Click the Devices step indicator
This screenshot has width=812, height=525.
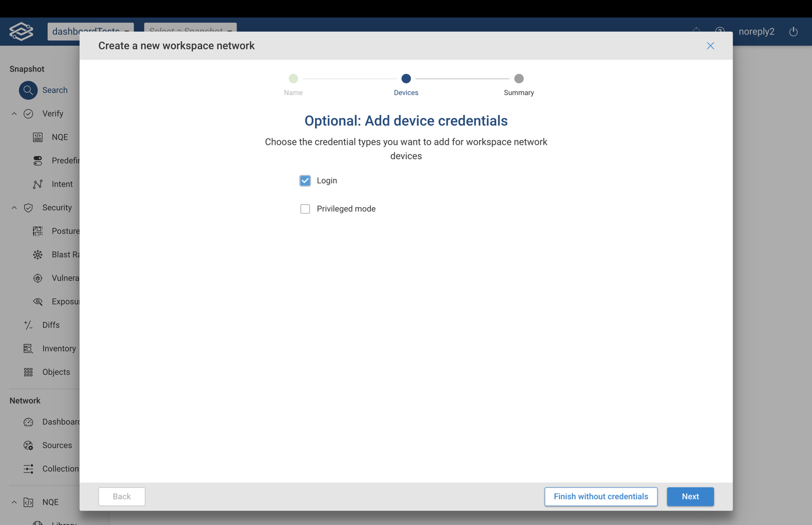click(x=406, y=79)
